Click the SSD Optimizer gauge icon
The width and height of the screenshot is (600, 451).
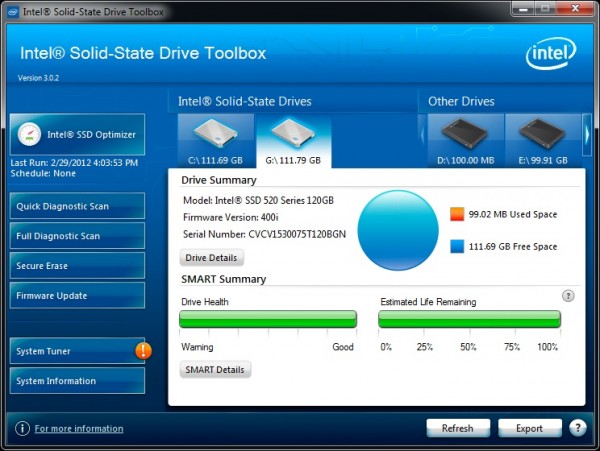pos(29,134)
